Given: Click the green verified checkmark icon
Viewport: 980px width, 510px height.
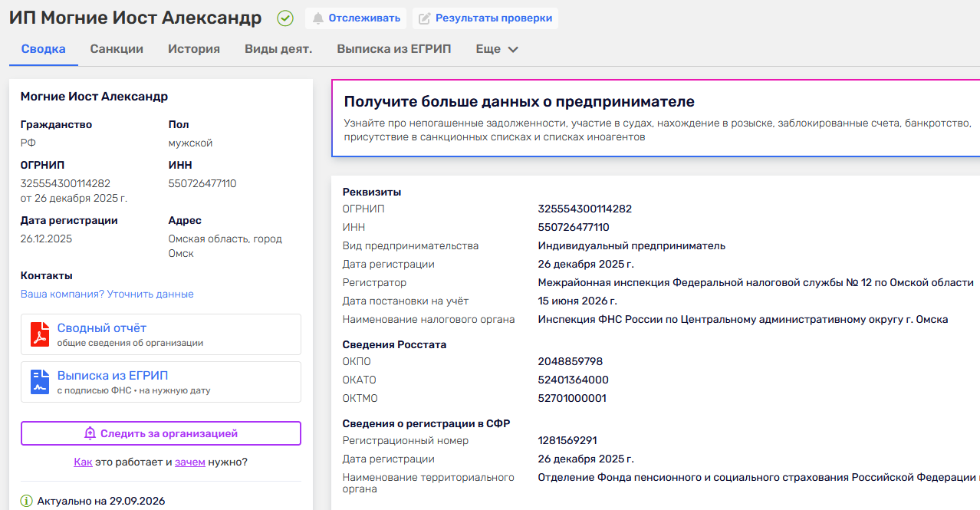Looking at the screenshot, I should click(285, 18).
